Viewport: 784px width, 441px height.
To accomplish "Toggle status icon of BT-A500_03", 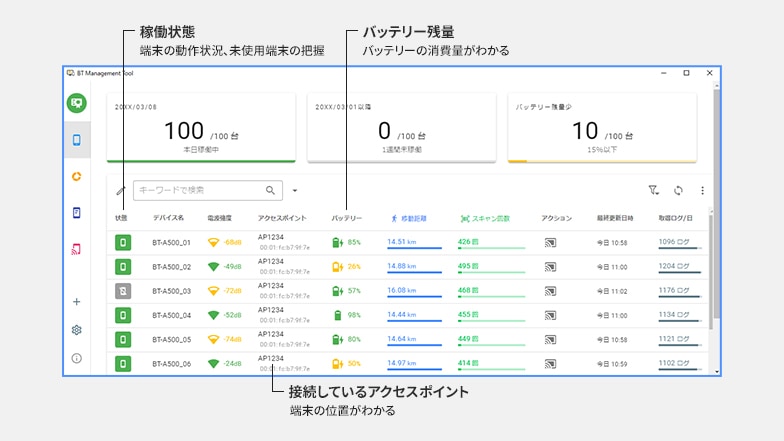I will point(122,291).
